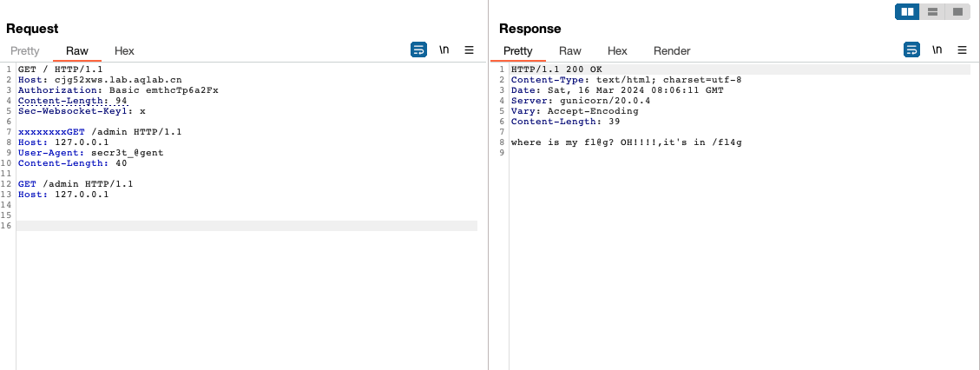Show non-printable characters in Response panel
The height and width of the screenshot is (370, 980).
[937, 50]
